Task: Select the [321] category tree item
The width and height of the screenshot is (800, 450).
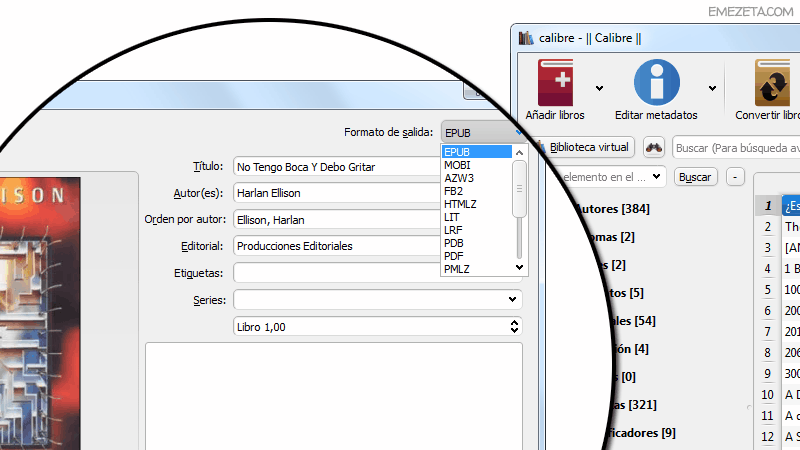Action: click(634, 405)
